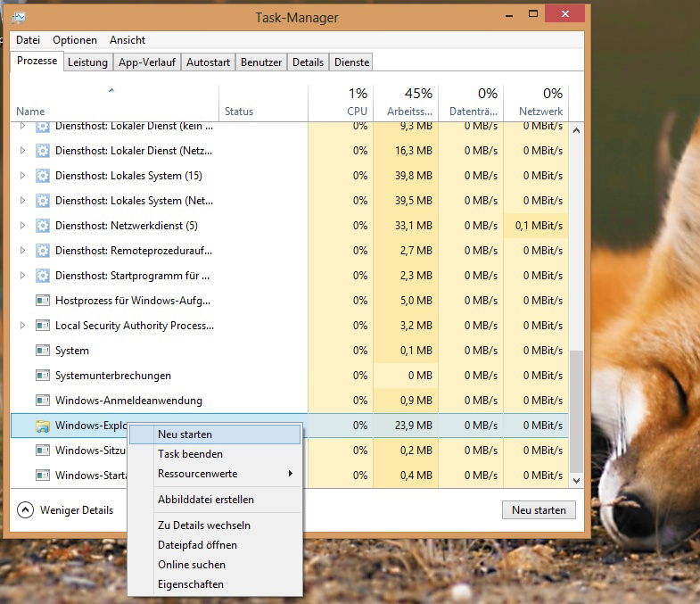
Task: Click the Neu starten button at bottom right
Action: (x=539, y=509)
